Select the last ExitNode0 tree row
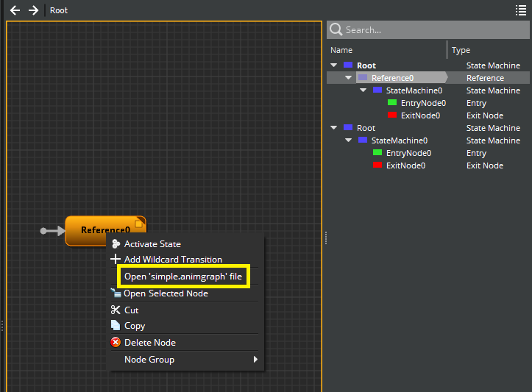This screenshot has width=532, height=392. pos(405,165)
